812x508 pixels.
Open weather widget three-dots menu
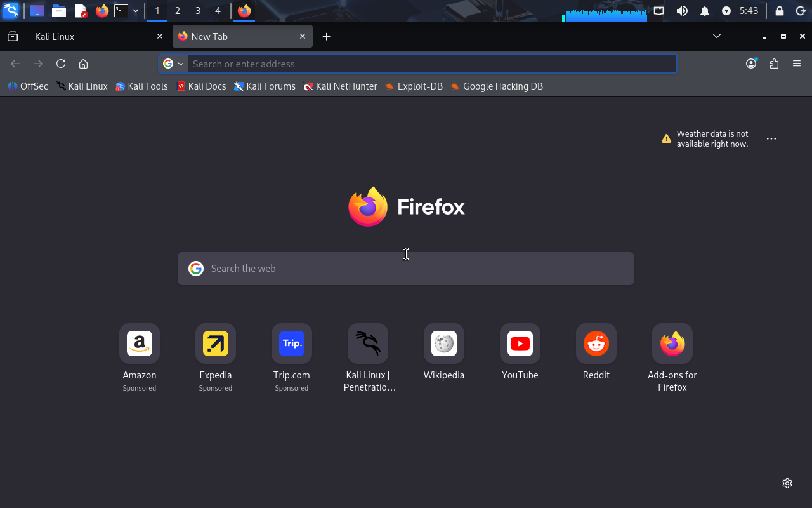point(771,138)
